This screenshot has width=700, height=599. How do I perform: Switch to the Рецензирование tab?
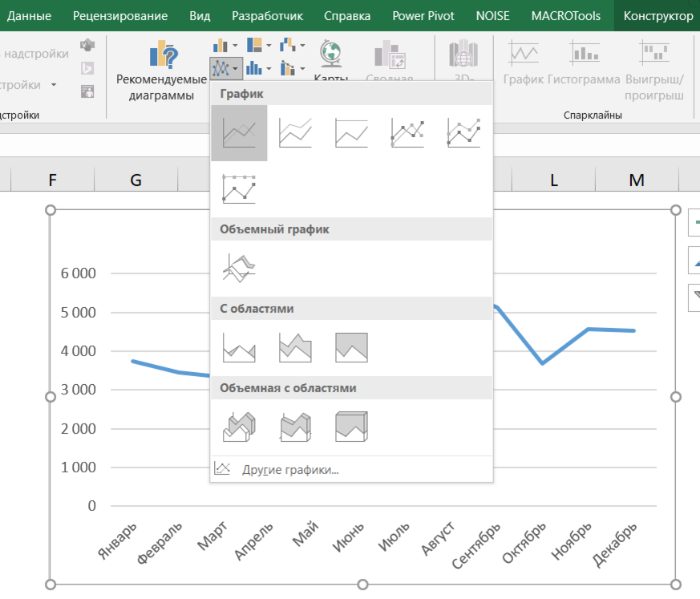pyautogui.click(x=120, y=15)
